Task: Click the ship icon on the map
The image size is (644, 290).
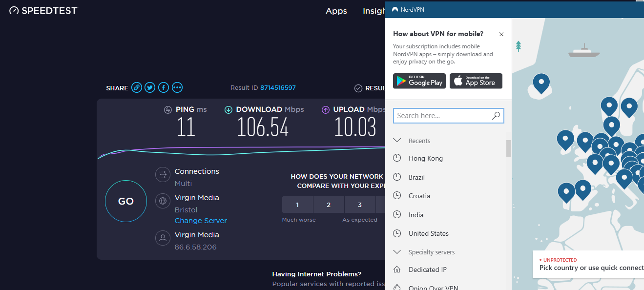Action: click(583, 50)
